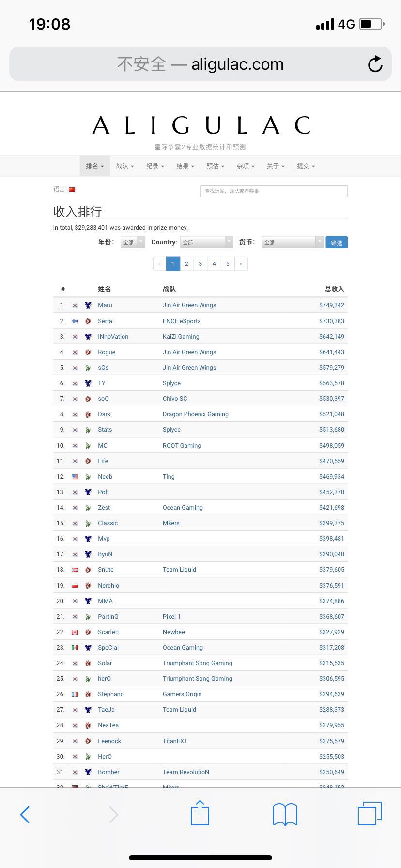Click the Terran race icon beside Bomber
The height and width of the screenshot is (868, 401).
(x=88, y=772)
